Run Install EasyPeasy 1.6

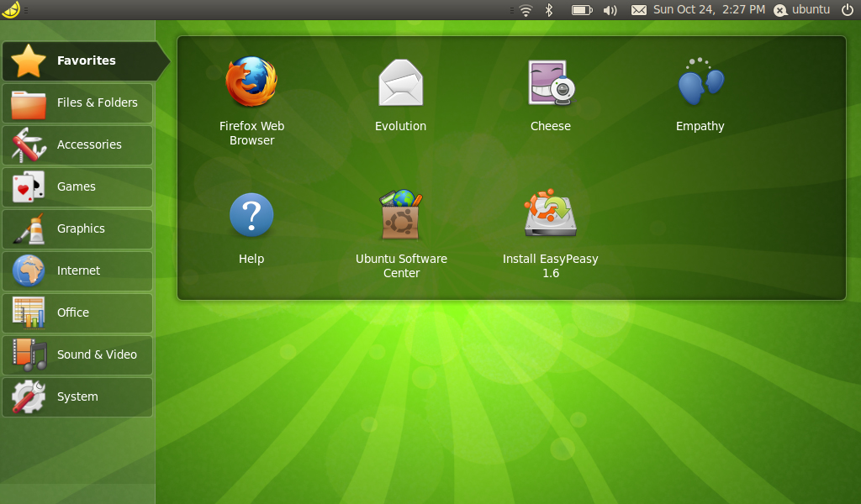(x=551, y=234)
